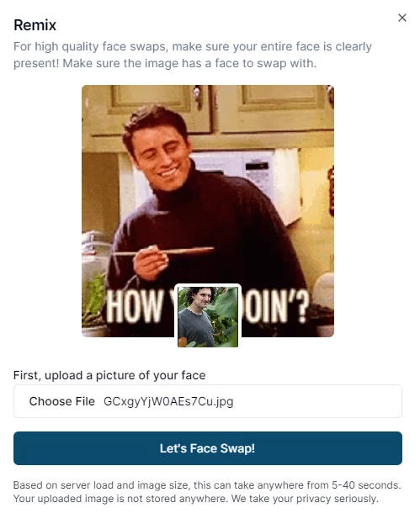Click the Remix heading
420x524 pixels.
[35, 25]
